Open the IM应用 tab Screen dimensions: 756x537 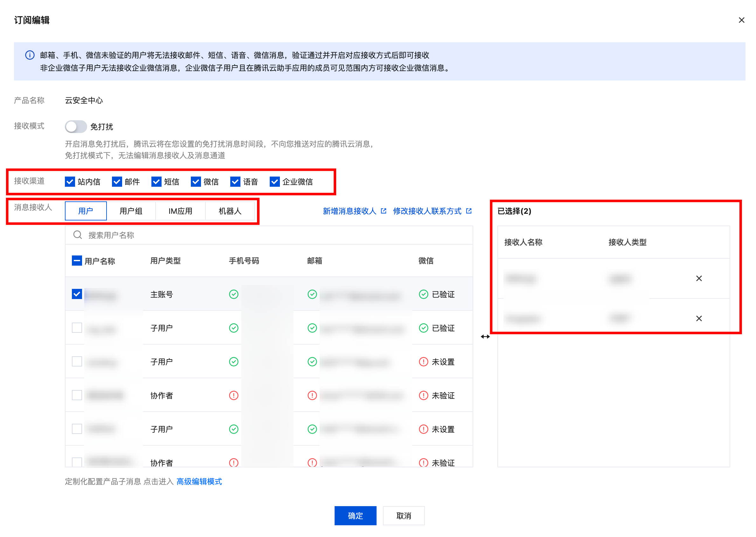[x=180, y=211]
